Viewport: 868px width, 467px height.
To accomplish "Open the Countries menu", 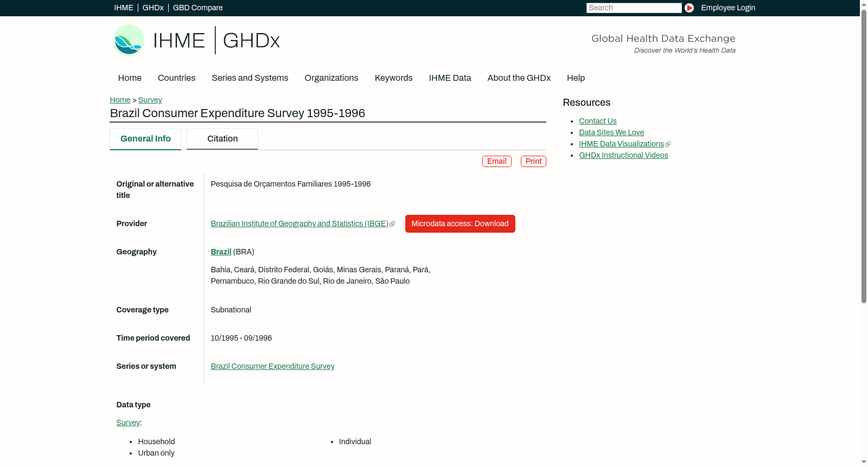I will tap(176, 78).
